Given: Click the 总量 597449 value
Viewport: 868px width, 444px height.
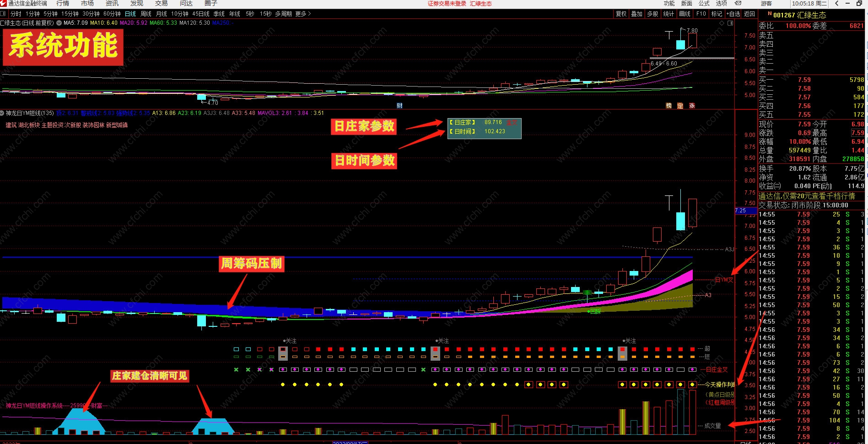Looking at the screenshot, I should tap(800, 151).
